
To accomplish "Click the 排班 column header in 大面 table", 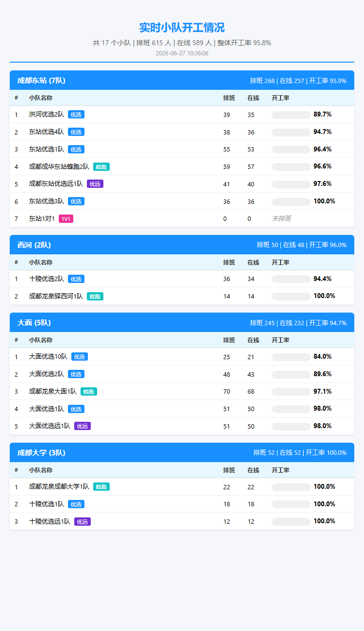I will pos(229,340).
